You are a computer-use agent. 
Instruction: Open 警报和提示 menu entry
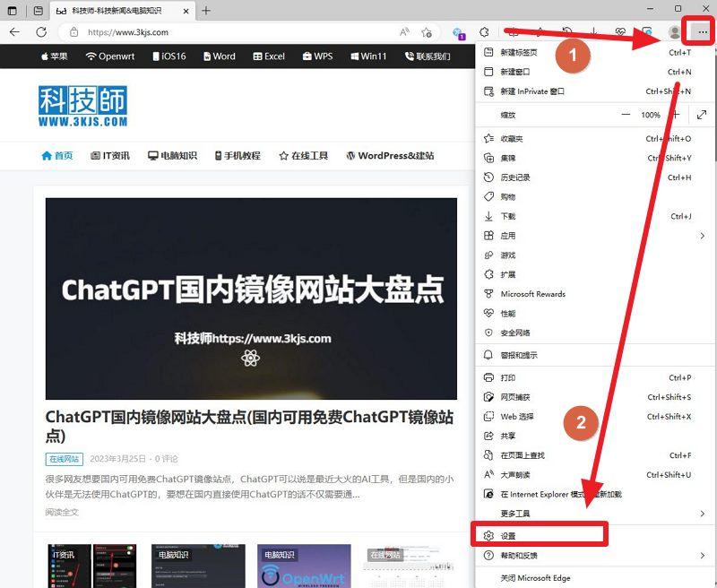click(594, 355)
